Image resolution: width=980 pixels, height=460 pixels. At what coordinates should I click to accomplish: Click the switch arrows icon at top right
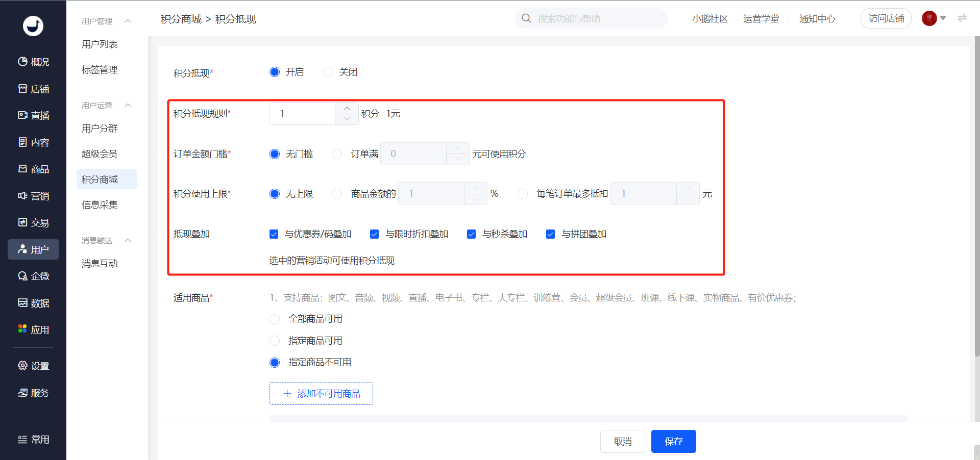click(962, 18)
